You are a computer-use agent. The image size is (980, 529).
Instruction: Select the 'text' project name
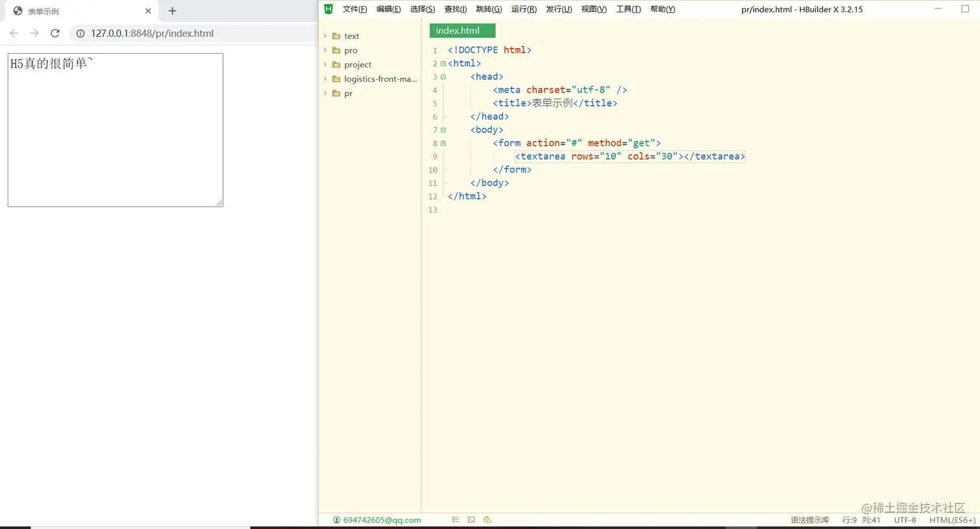coord(351,36)
